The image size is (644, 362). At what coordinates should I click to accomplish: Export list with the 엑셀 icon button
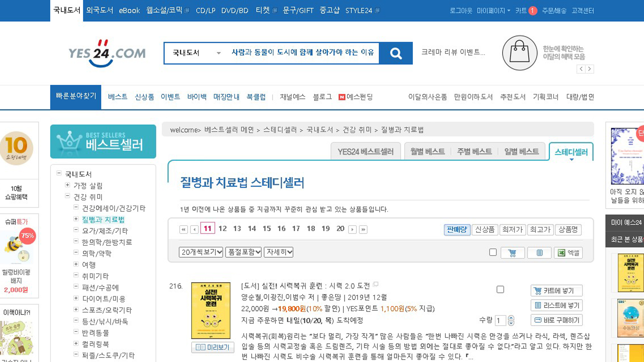[569, 253]
